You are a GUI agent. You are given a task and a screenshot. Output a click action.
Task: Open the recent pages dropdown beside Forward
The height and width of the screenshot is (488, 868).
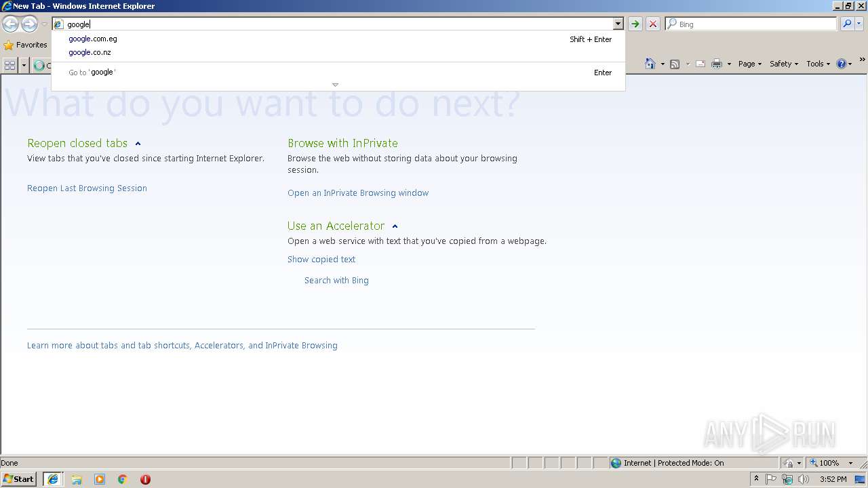[44, 24]
